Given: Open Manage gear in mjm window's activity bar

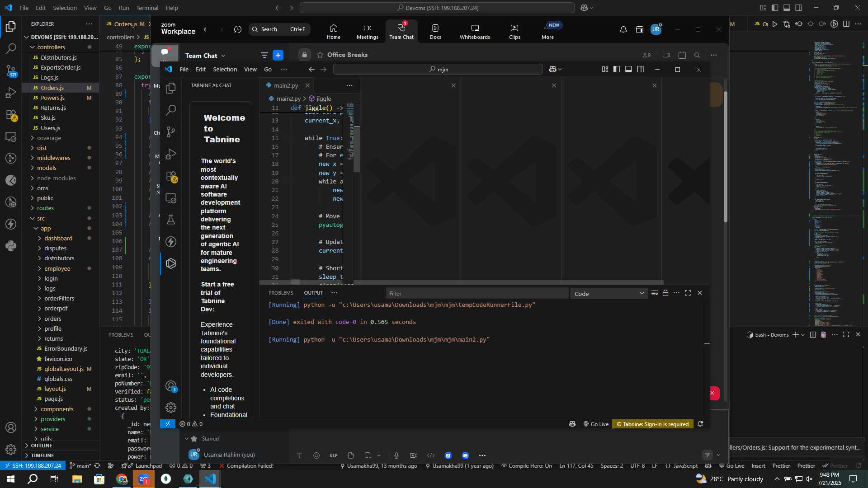Looking at the screenshot, I should (171, 408).
